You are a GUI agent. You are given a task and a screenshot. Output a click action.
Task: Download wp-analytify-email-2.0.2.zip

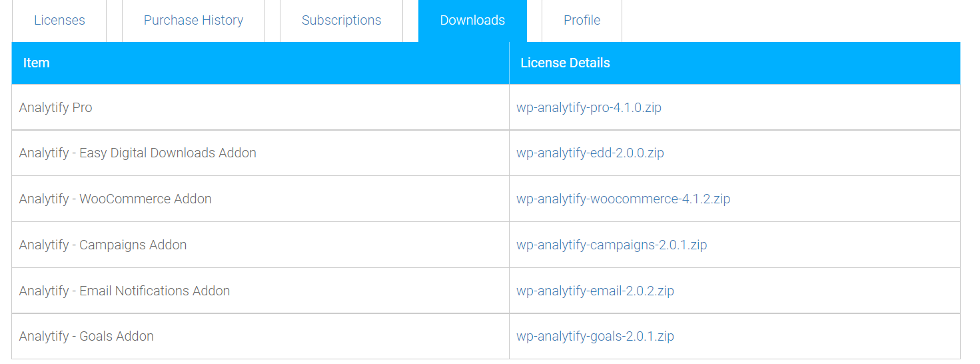coord(595,291)
